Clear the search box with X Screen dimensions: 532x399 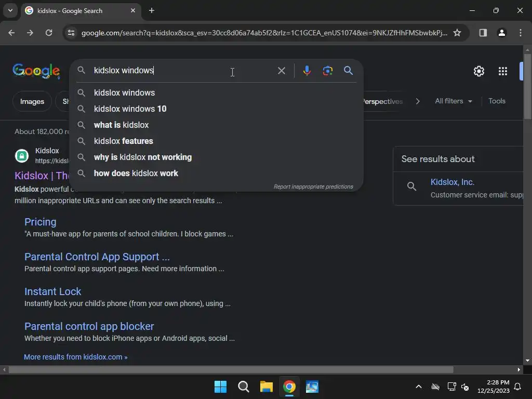click(x=281, y=71)
